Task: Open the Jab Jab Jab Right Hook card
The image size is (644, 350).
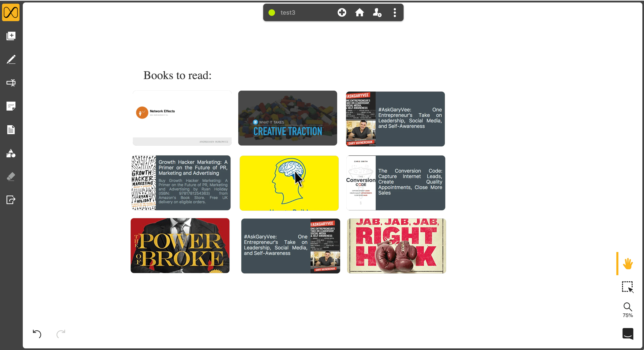Action: click(x=396, y=246)
